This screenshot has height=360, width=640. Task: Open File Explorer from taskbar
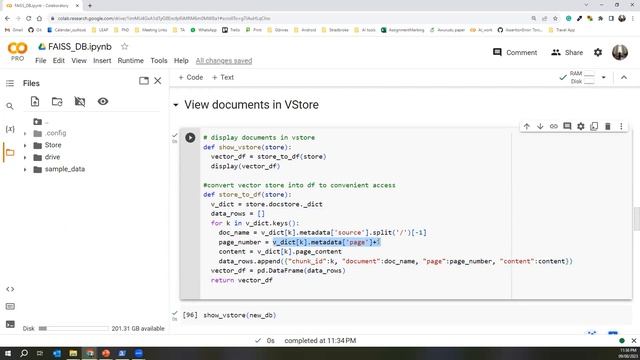[73, 353]
